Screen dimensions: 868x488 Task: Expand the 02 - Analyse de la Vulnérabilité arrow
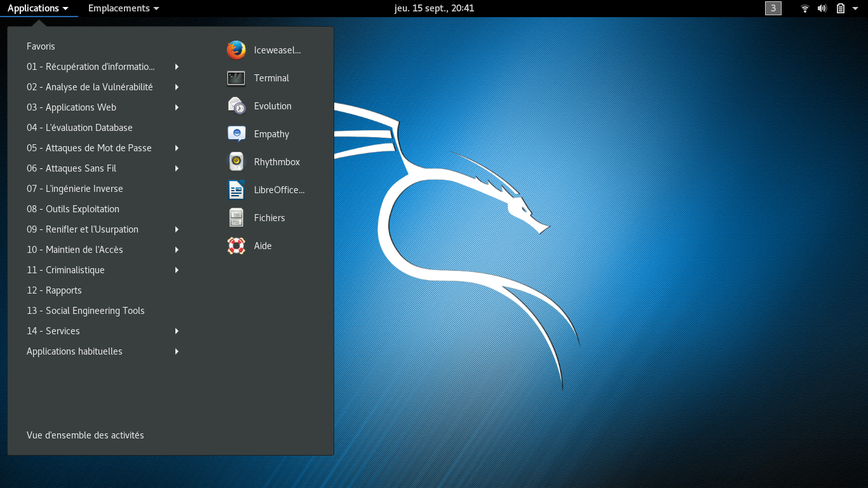[177, 87]
